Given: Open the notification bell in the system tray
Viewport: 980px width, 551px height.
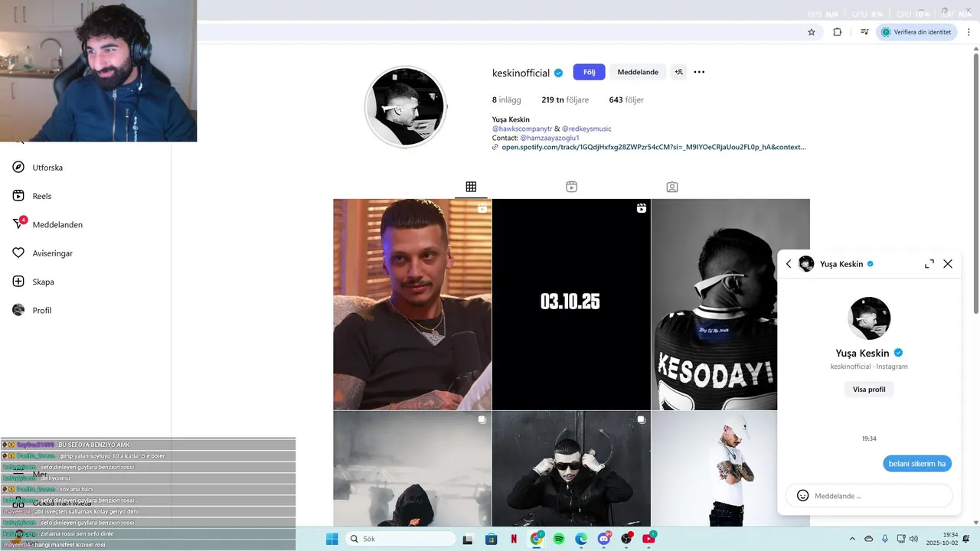Looking at the screenshot, I should click(967, 539).
